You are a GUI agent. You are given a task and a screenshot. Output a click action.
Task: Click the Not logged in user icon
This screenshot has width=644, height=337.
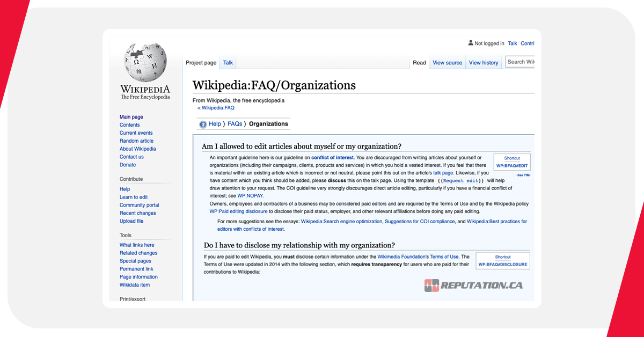tap(471, 43)
